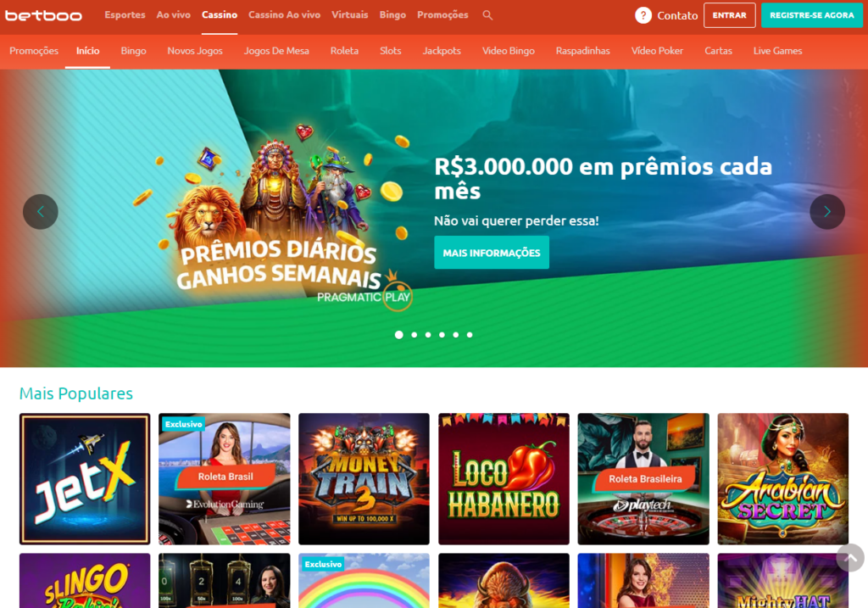Open the Esportes menu item
868x608 pixels.
[125, 15]
